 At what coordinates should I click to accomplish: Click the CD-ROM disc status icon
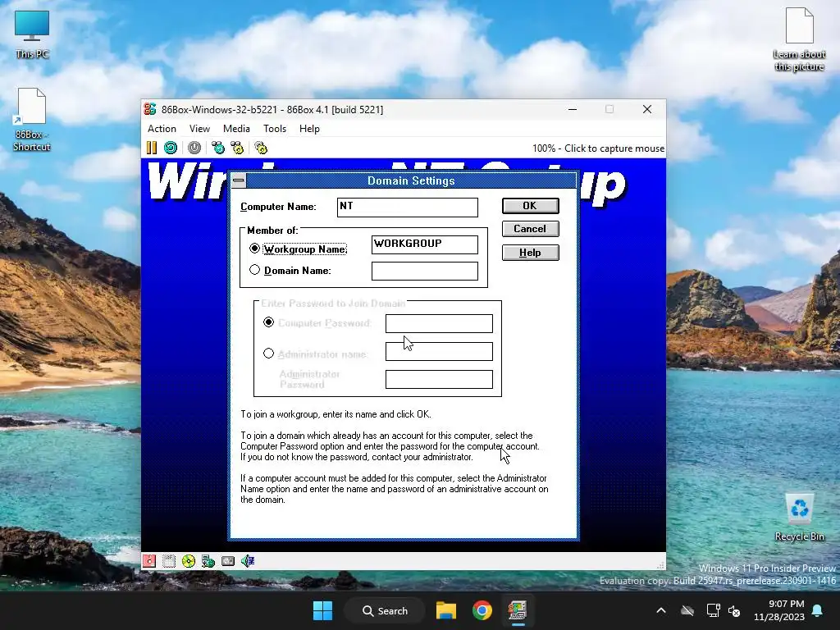pos(189,561)
